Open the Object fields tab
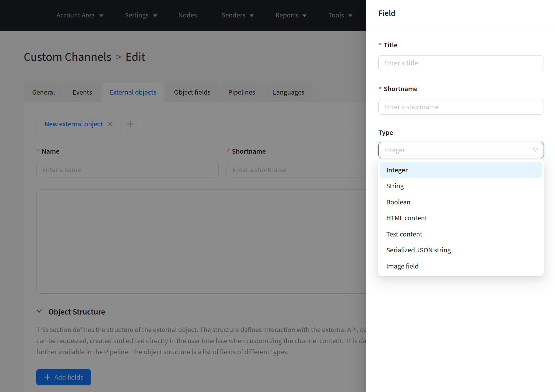The height and width of the screenshot is (392, 555). point(192,92)
